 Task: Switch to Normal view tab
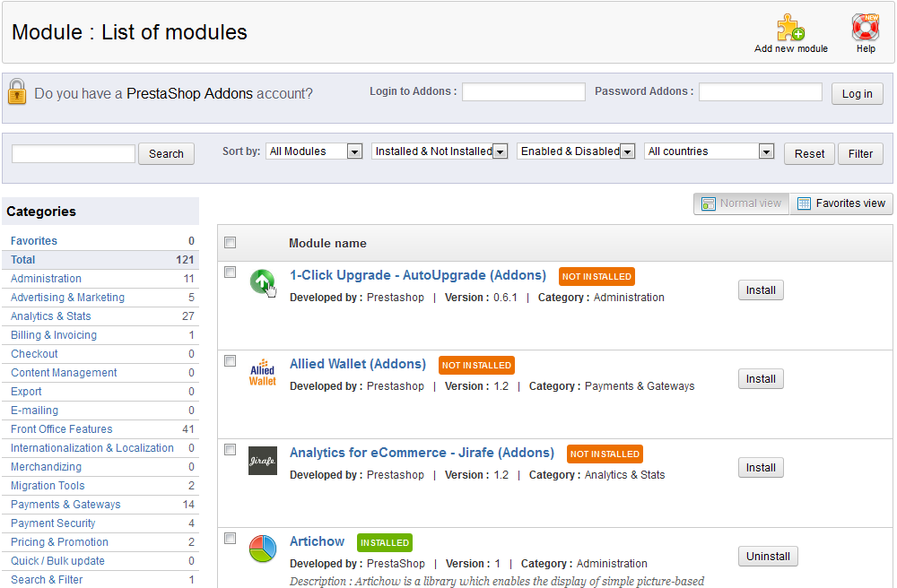click(x=742, y=203)
